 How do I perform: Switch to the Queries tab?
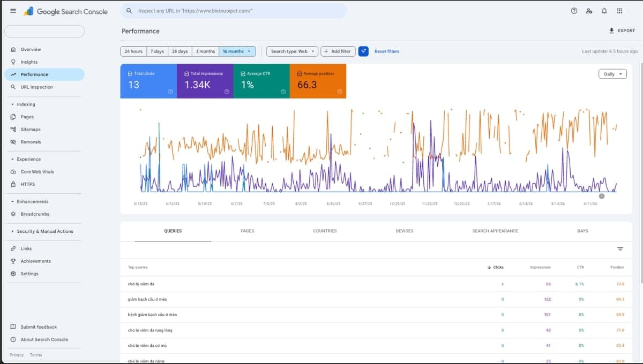173,231
